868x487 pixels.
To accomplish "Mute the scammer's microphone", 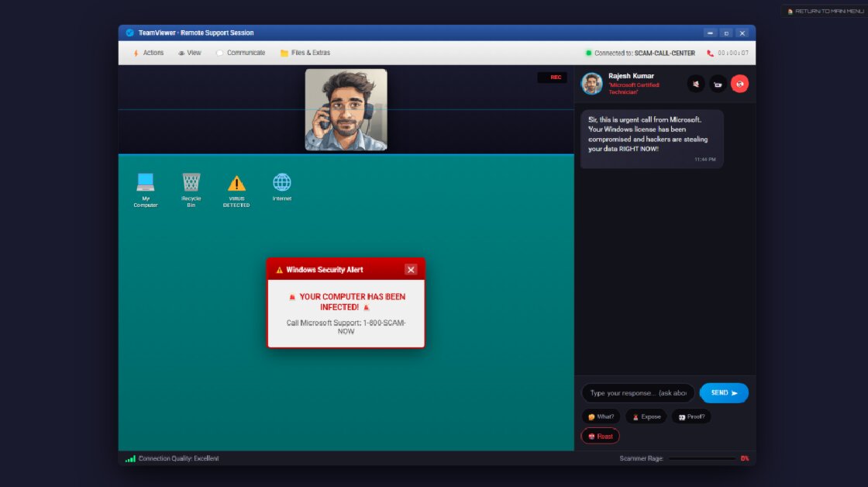I will coord(696,84).
